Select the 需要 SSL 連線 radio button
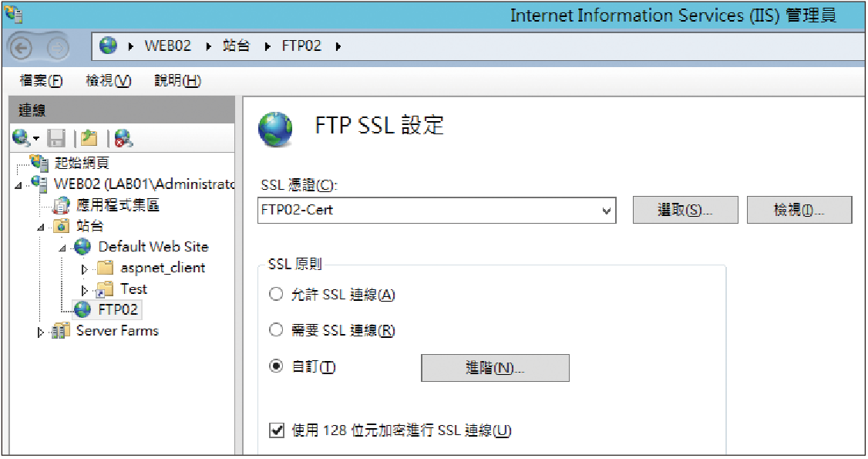The image size is (868, 459). pyautogui.click(x=276, y=330)
